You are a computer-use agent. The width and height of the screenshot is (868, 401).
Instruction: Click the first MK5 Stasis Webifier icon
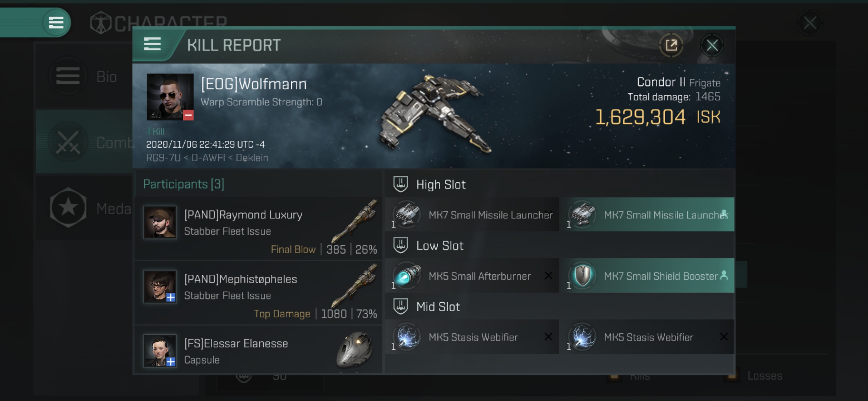pyautogui.click(x=407, y=337)
